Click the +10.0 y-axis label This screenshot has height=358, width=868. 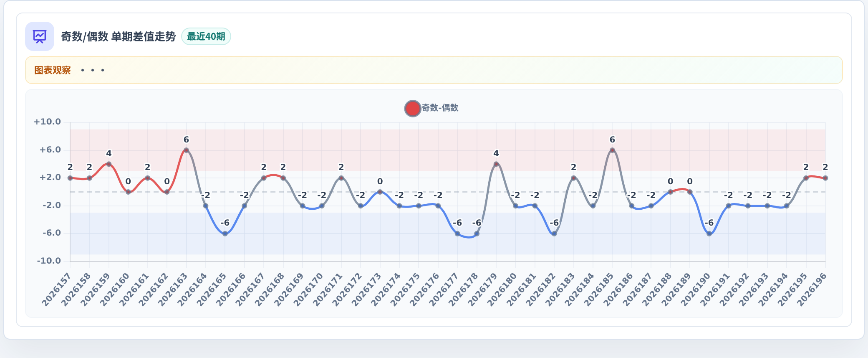click(x=47, y=122)
